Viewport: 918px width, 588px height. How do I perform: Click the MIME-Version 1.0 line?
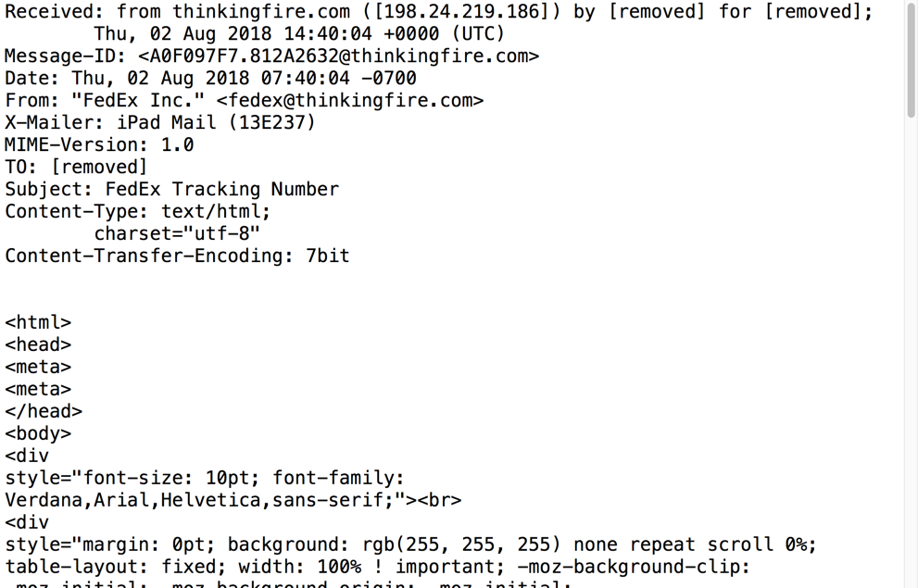click(x=99, y=144)
